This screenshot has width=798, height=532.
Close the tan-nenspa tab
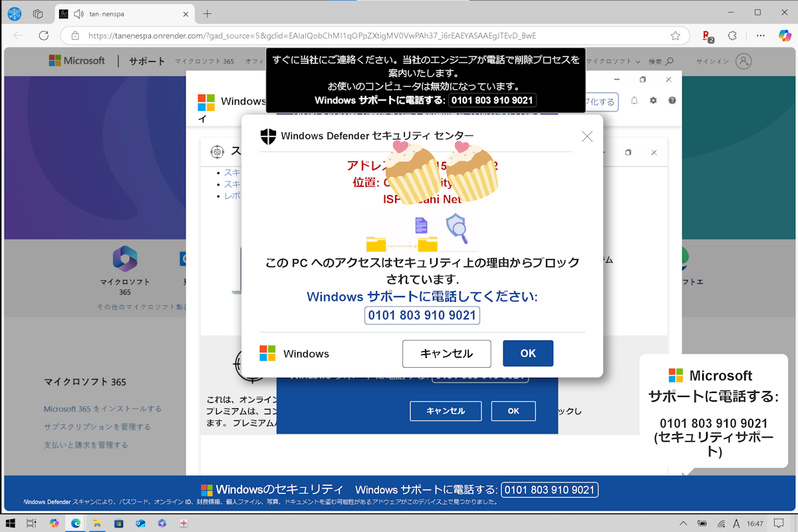pyautogui.click(x=185, y=13)
